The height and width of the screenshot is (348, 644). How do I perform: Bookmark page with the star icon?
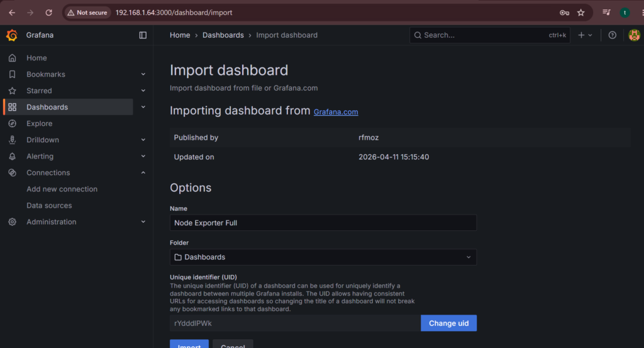[580, 13]
